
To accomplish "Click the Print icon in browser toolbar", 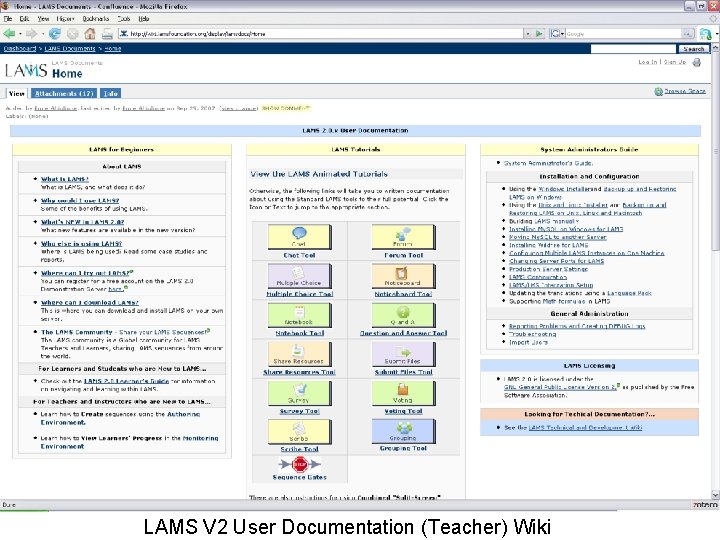I will click(x=107, y=34).
